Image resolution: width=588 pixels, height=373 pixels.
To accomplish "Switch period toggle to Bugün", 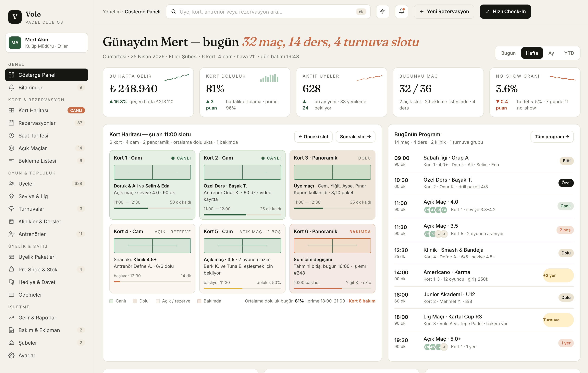I will [508, 53].
